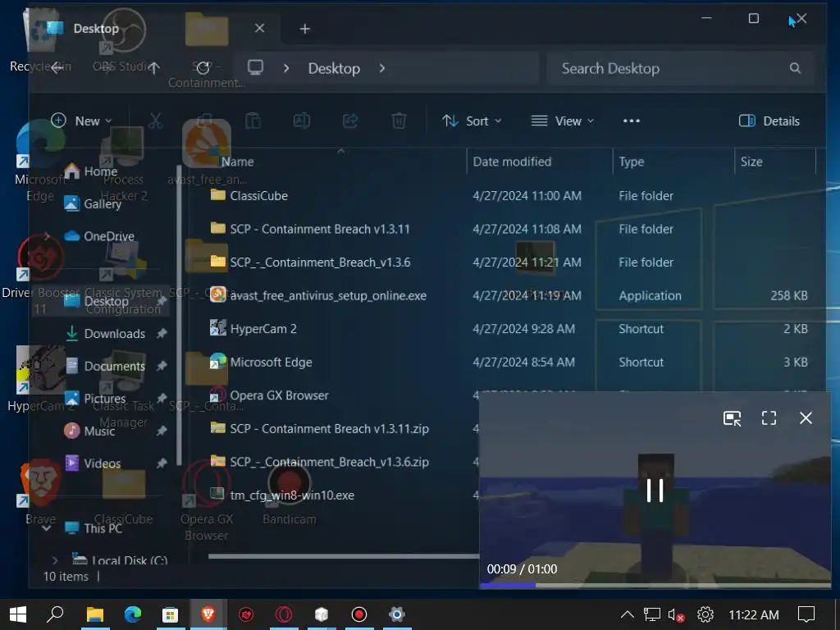Collapse the This PC tree node
Screen dimensions: 840x630
[47, 528]
